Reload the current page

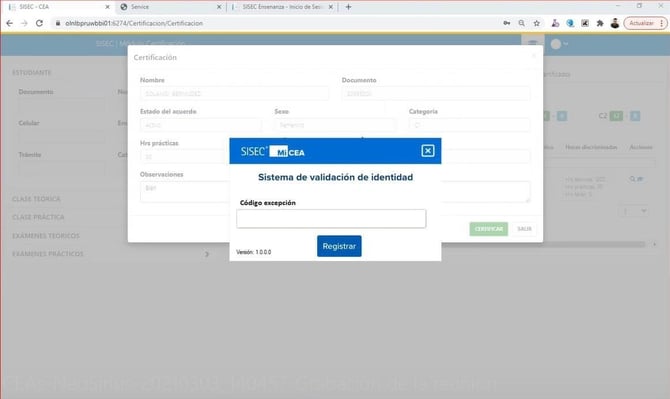(39, 23)
